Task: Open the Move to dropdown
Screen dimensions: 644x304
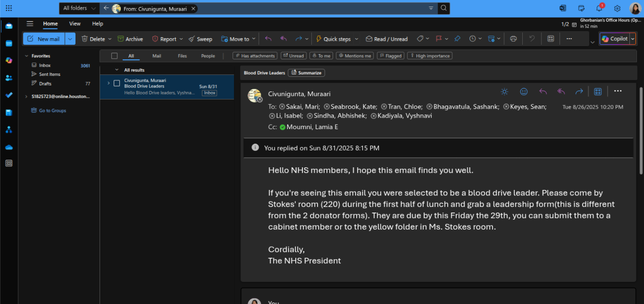Action: click(x=238, y=39)
